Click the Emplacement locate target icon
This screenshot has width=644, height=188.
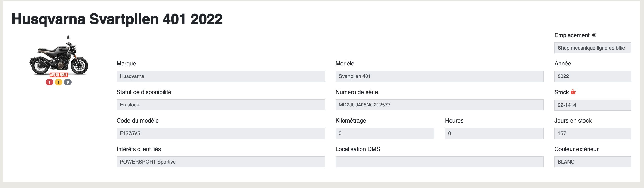[594, 35]
